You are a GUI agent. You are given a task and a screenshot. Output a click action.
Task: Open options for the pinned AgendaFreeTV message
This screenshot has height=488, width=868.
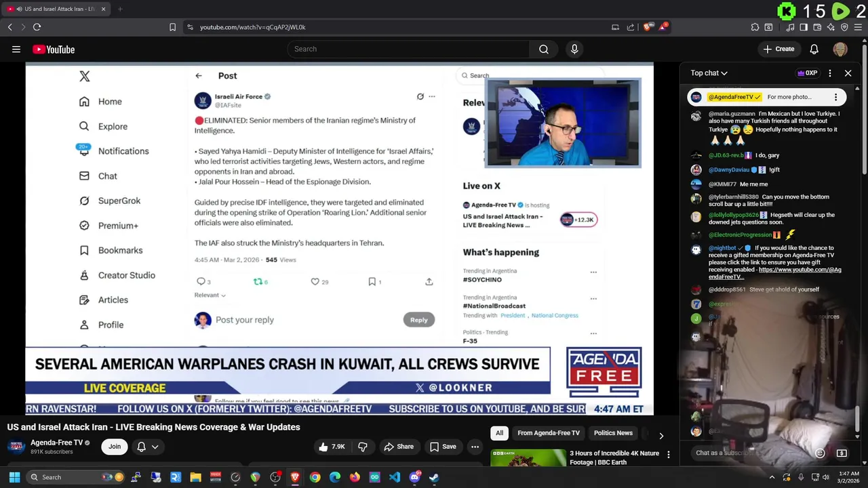point(835,97)
